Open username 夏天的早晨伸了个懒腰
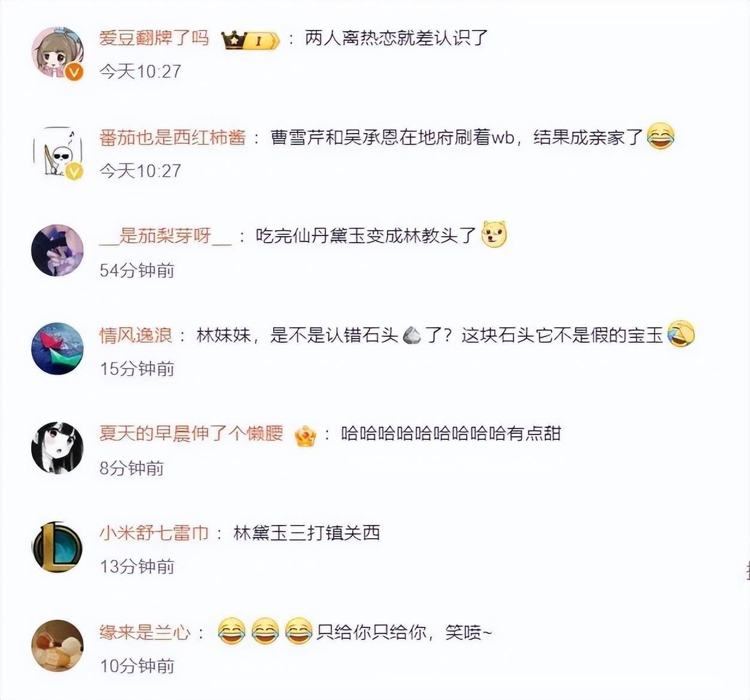The image size is (750, 700). pyautogui.click(x=191, y=433)
